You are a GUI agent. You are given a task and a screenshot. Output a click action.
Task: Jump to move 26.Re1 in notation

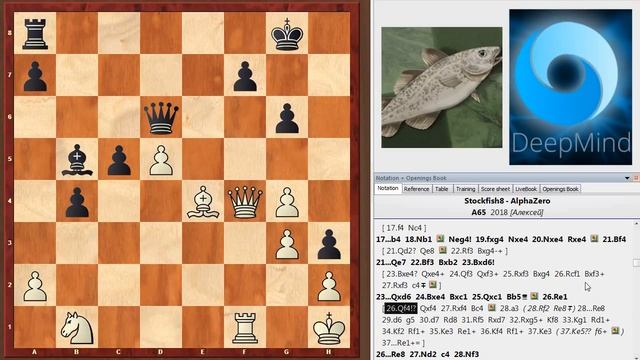(x=555, y=297)
